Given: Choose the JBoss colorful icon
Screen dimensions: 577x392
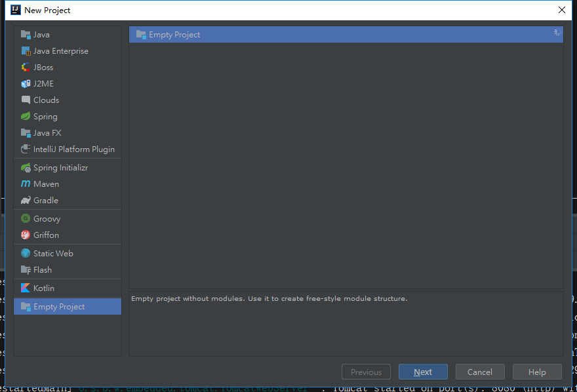Looking at the screenshot, I should [x=26, y=68].
